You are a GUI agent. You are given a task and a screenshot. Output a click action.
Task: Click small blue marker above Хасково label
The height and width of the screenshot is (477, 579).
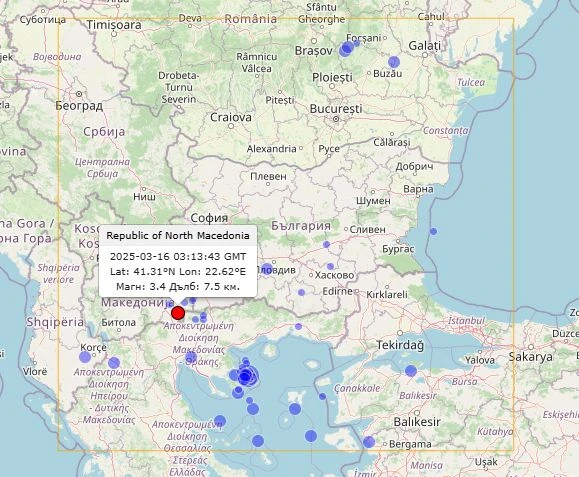pyautogui.click(x=330, y=267)
